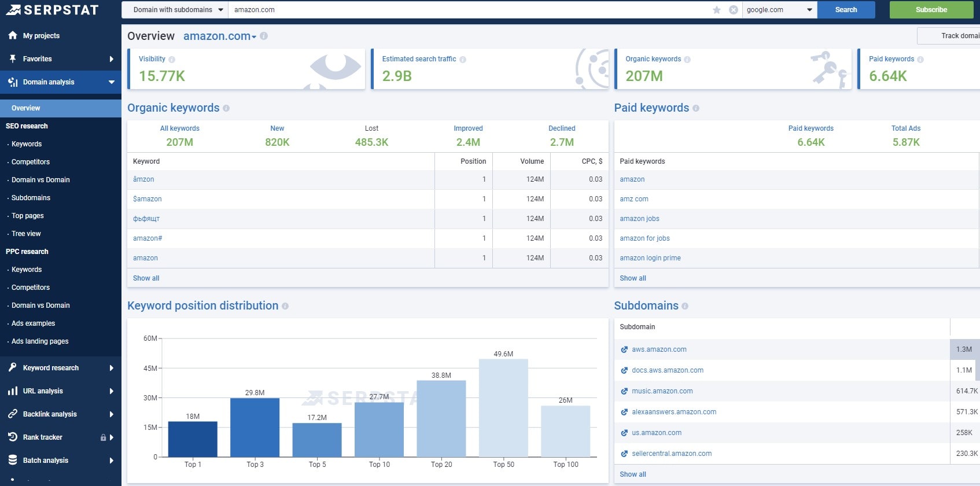Expand Favorites submenu arrow
The width and height of the screenshot is (980, 486).
tap(111, 59)
